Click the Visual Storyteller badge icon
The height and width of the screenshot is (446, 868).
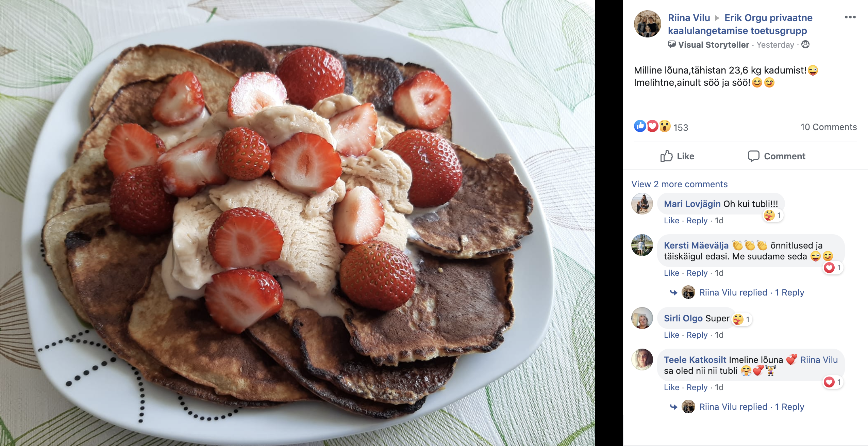pyautogui.click(x=672, y=44)
